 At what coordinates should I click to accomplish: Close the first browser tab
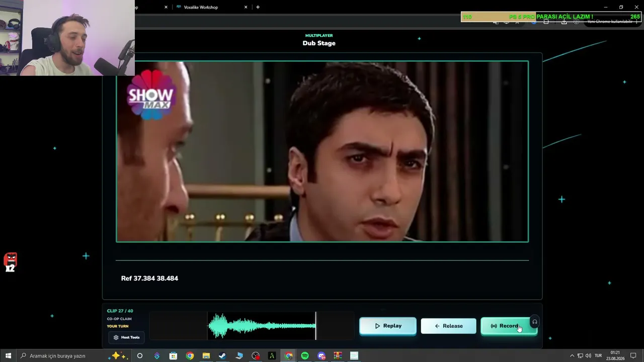point(166,7)
